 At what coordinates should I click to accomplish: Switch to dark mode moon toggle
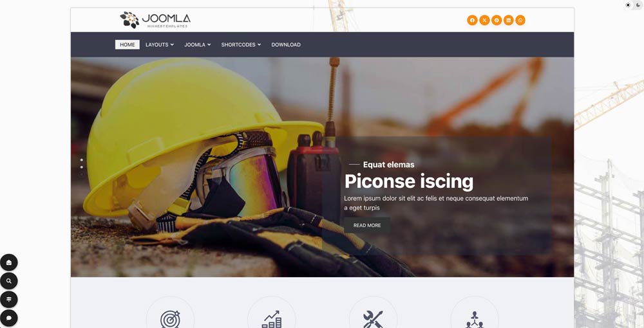click(x=639, y=5)
